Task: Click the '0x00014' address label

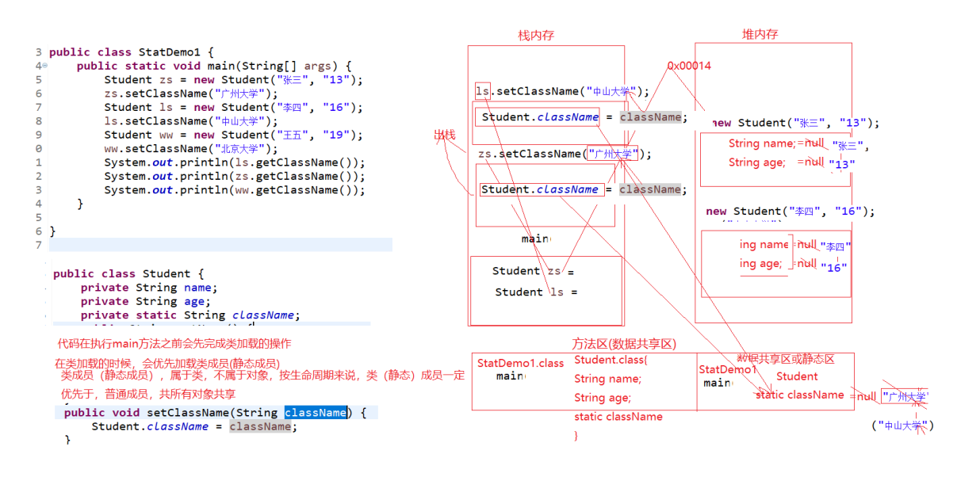Action: click(689, 66)
